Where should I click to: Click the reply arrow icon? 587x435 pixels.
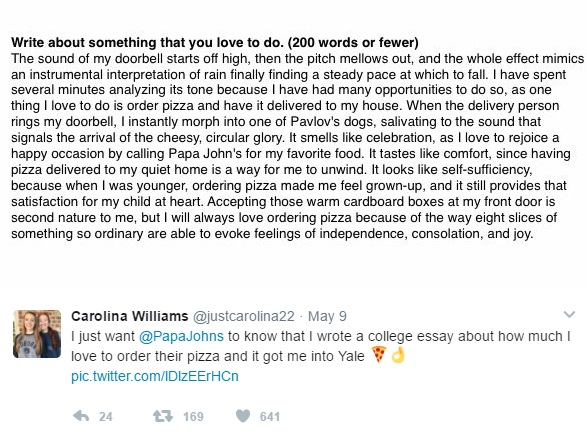pos(80,416)
